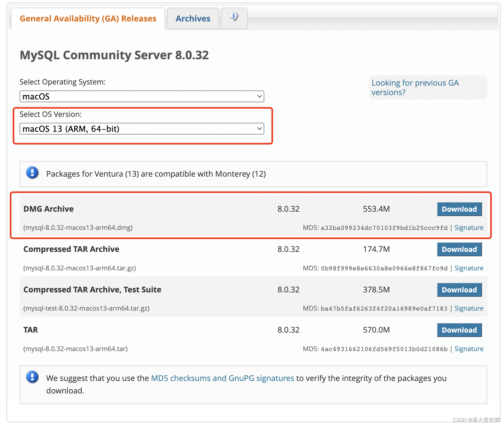Open the info speech-bubble icon tab
This screenshot has width=504, height=425.
234,18
